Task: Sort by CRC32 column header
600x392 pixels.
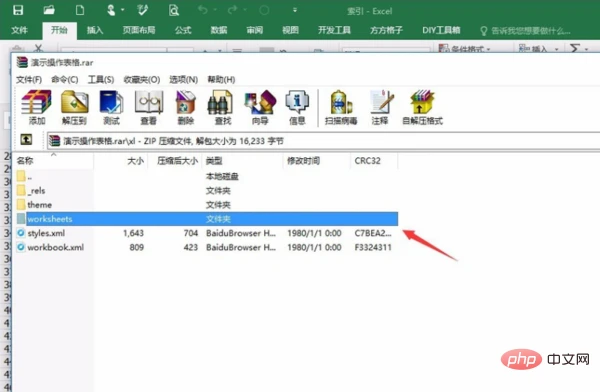Action: click(374, 161)
